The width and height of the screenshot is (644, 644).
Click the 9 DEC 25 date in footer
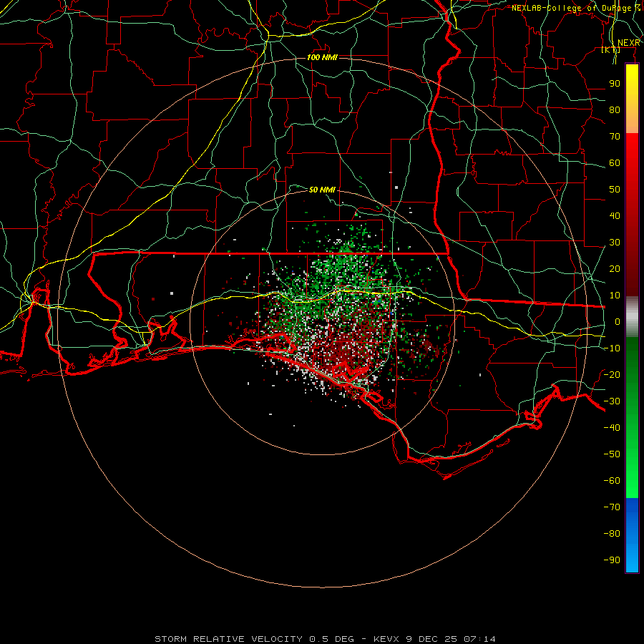(x=431, y=639)
